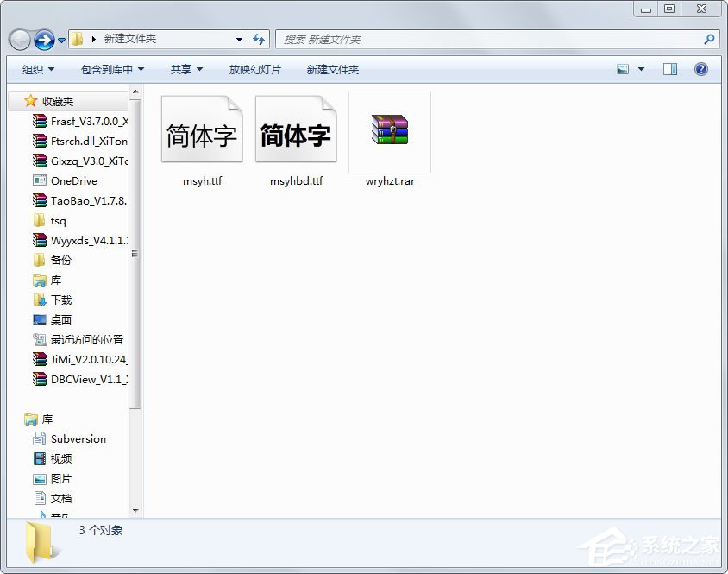Select the msyh.ttf font file
Viewport: 728px width, 574px height.
coord(201,131)
